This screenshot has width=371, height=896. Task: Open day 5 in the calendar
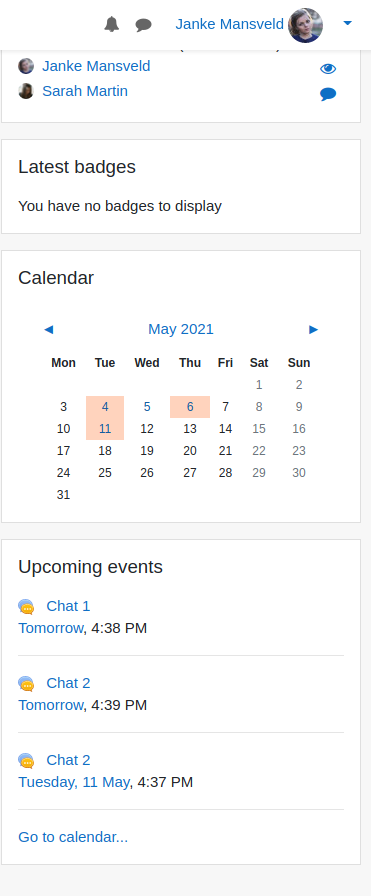[147, 407]
